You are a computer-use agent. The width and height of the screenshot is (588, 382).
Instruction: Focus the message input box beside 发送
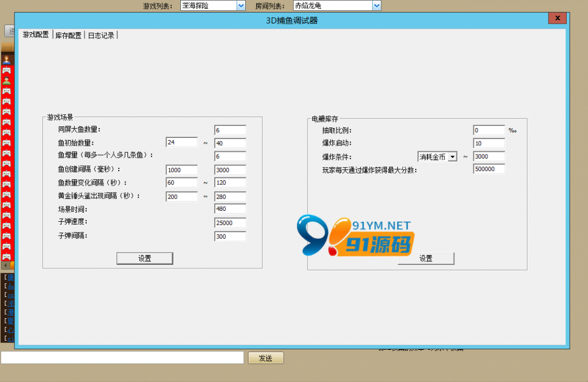pos(122,358)
